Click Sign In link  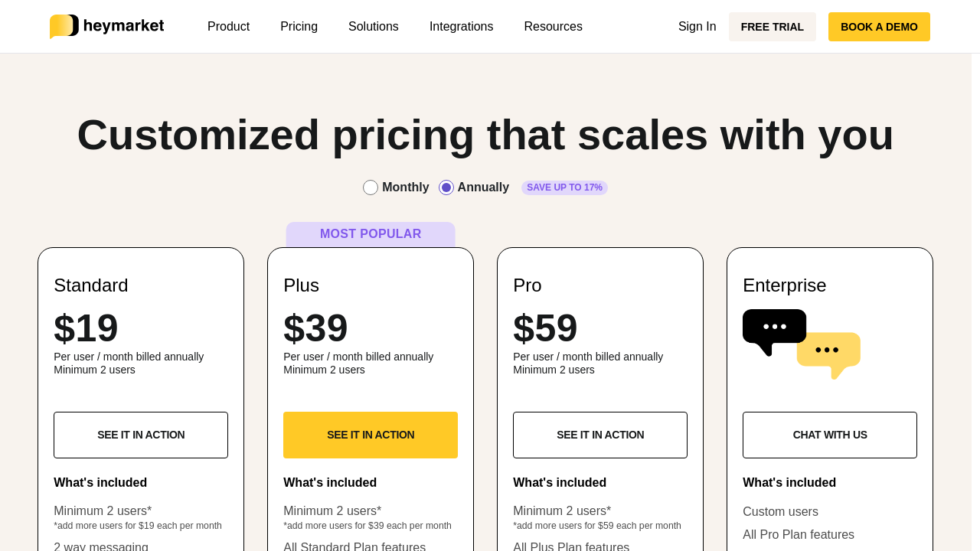(x=697, y=27)
